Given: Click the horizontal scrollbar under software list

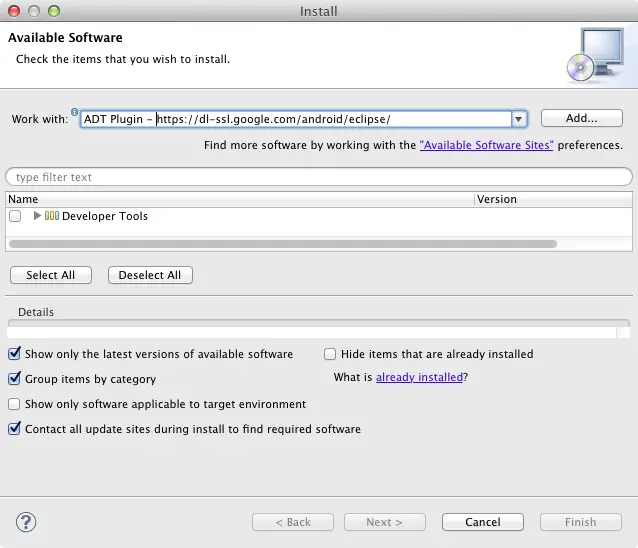Looking at the screenshot, I should pyautogui.click(x=283, y=244).
